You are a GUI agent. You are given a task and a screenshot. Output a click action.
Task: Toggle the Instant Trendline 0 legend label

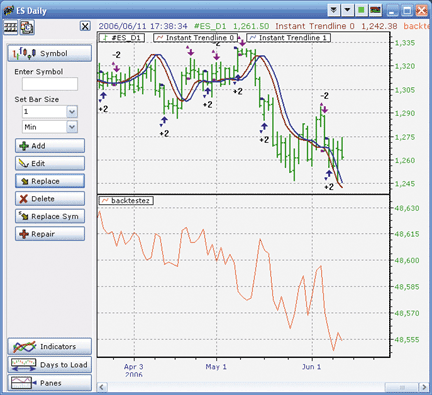coord(196,38)
